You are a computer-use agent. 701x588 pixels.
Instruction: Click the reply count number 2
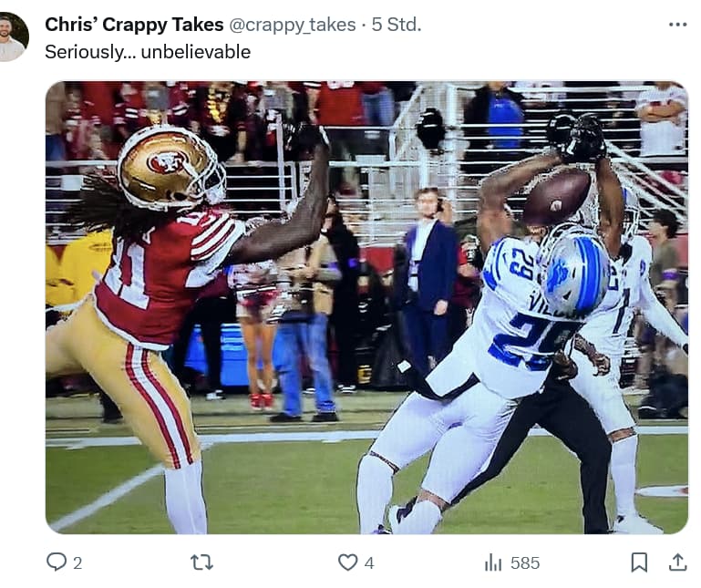click(x=77, y=563)
